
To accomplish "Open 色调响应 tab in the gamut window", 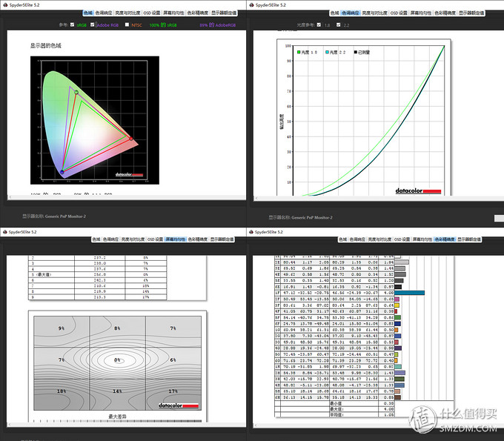I will point(106,13).
